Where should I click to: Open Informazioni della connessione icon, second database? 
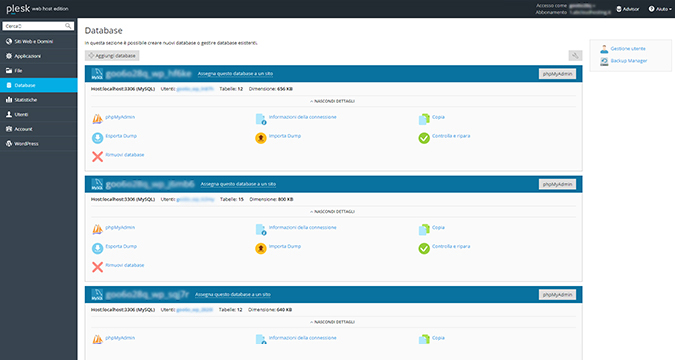261,230
